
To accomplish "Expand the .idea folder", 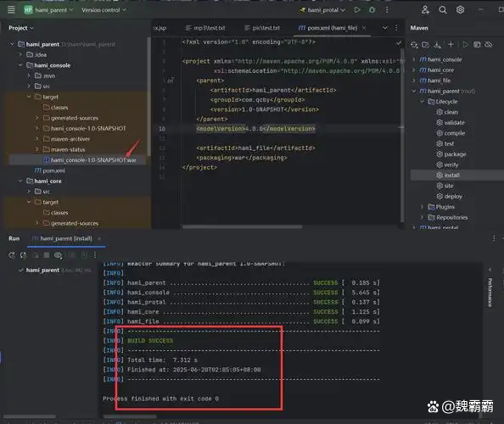I will click(x=20, y=54).
